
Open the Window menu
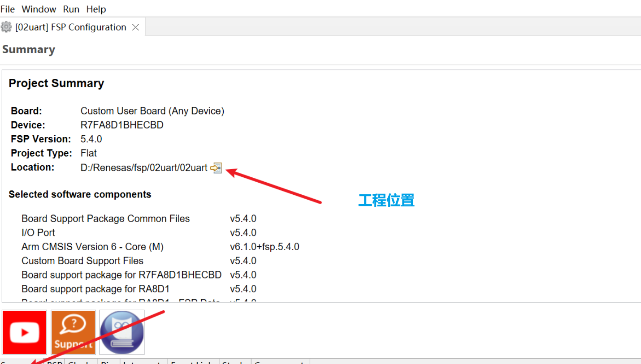(x=39, y=9)
